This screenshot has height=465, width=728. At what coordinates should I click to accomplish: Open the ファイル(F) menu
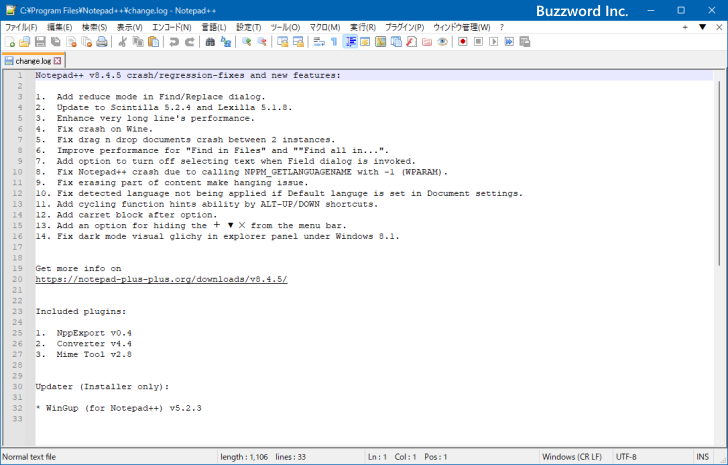21,27
